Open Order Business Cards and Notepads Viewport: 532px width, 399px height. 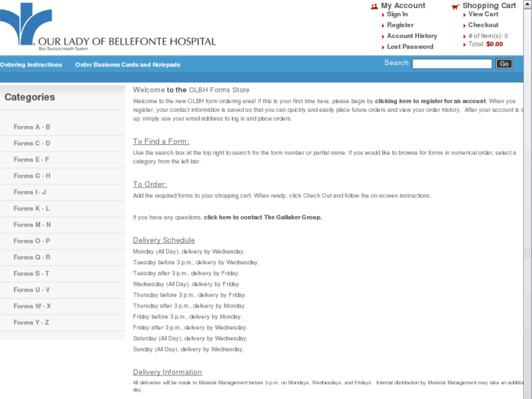(x=127, y=65)
